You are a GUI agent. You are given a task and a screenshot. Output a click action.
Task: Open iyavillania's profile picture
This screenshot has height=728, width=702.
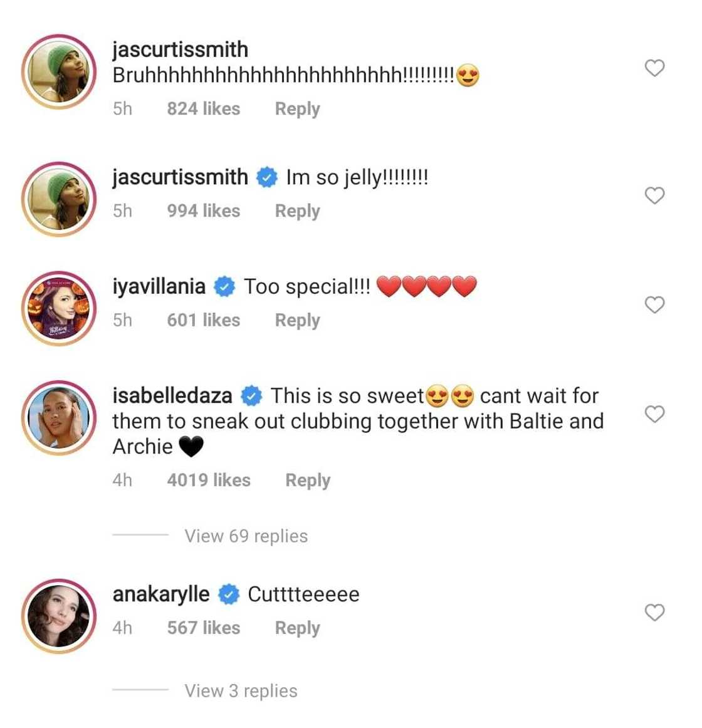[x=59, y=308]
